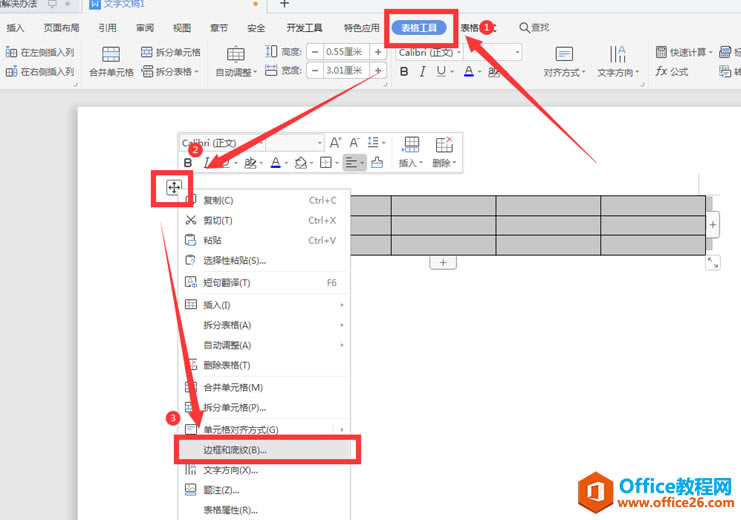Image resolution: width=741 pixels, height=520 pixels.
Task: Expand Auto Fit (自动调整) context submenu
Action: coord(264,345)
